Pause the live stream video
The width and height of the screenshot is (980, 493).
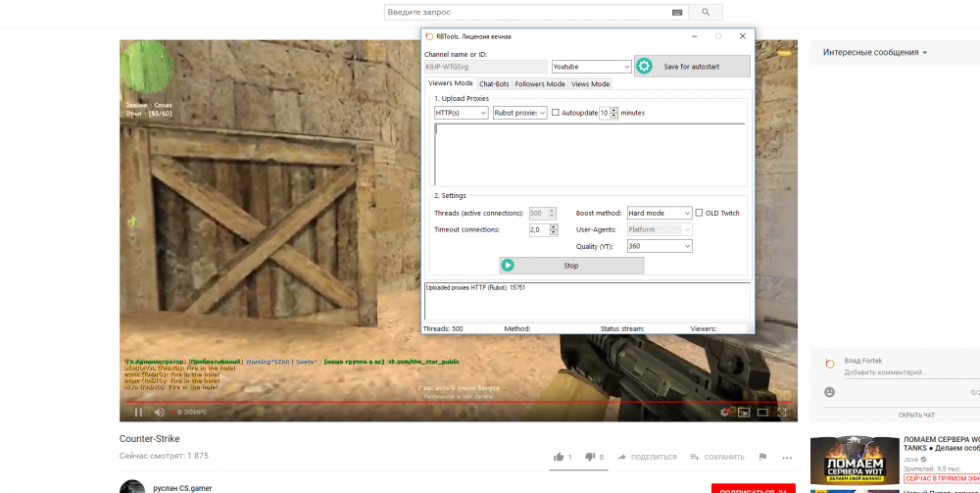point(138,413)
